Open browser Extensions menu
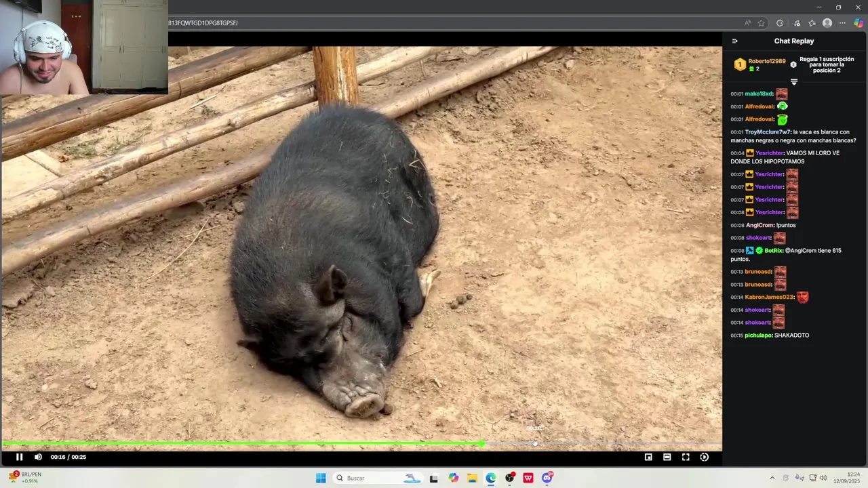This screenshot has height=488, width=868. click(x=780, y=23)
